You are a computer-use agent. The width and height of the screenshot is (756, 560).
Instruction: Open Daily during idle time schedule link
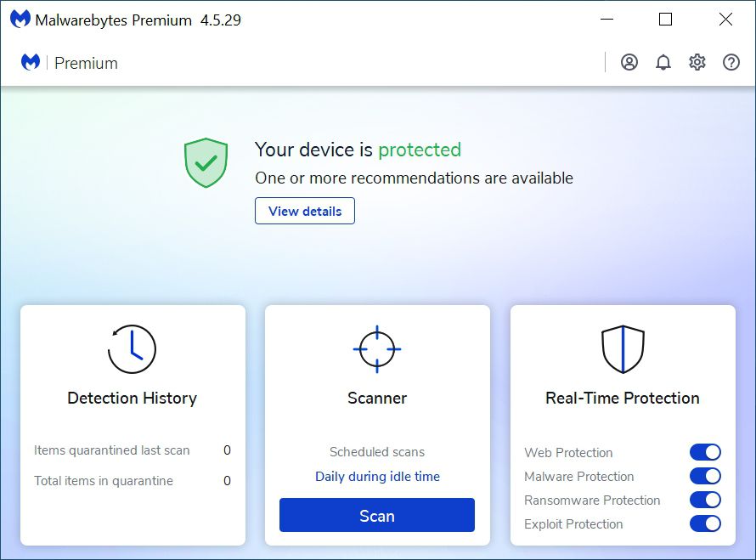(x=377, y=477)
